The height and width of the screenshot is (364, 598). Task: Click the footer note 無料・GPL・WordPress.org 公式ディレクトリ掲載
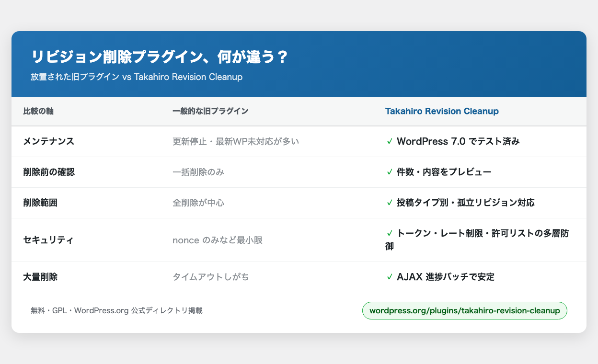[116, 310]
